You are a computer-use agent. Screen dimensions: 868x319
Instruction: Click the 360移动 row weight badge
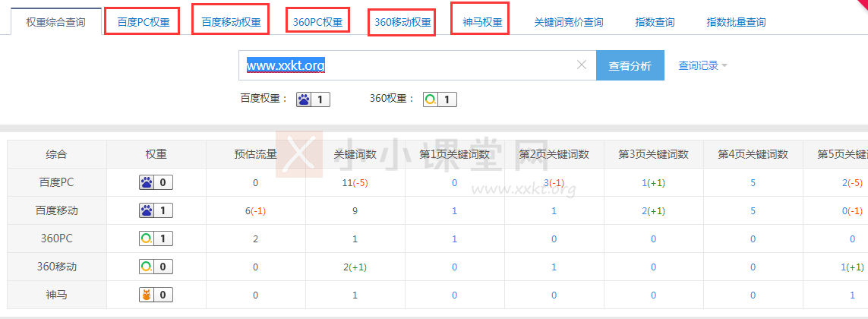click(x=156, y=267)
